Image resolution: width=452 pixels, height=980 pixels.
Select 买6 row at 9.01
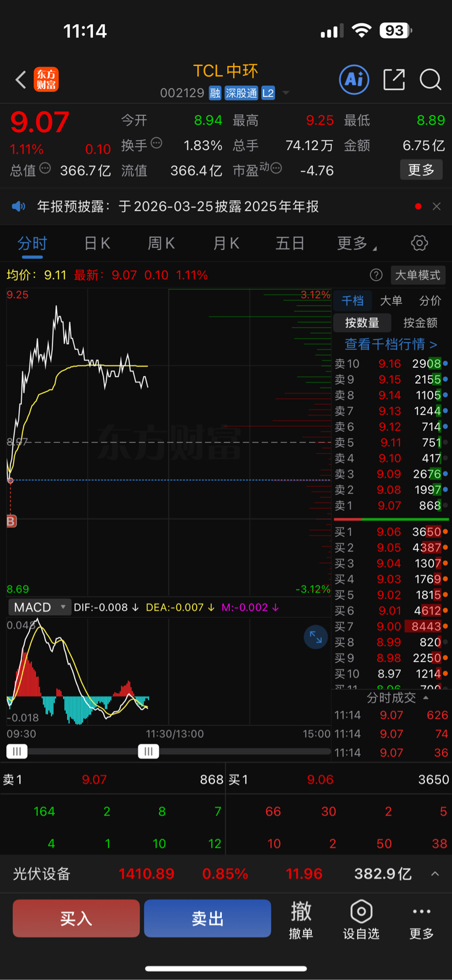[x=391, y=611]
